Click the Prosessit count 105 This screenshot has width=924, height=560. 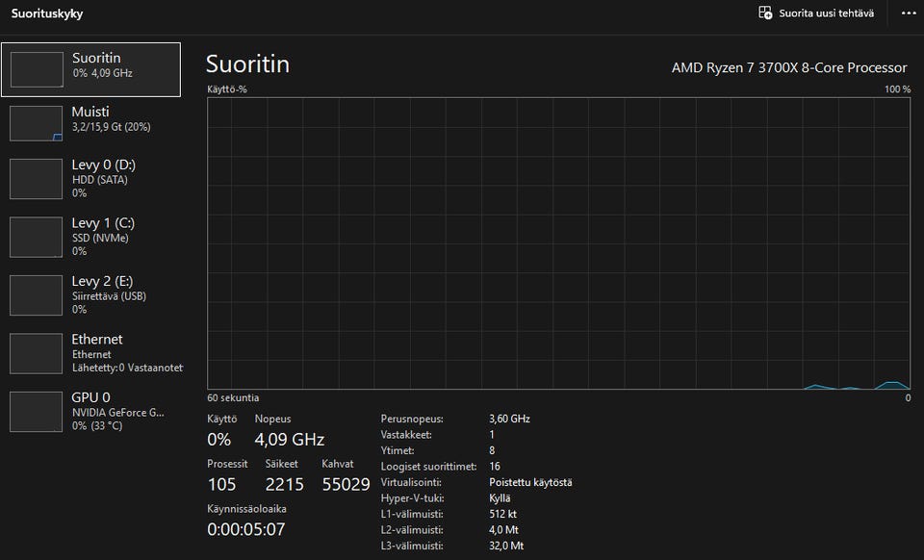coord(221,484)
